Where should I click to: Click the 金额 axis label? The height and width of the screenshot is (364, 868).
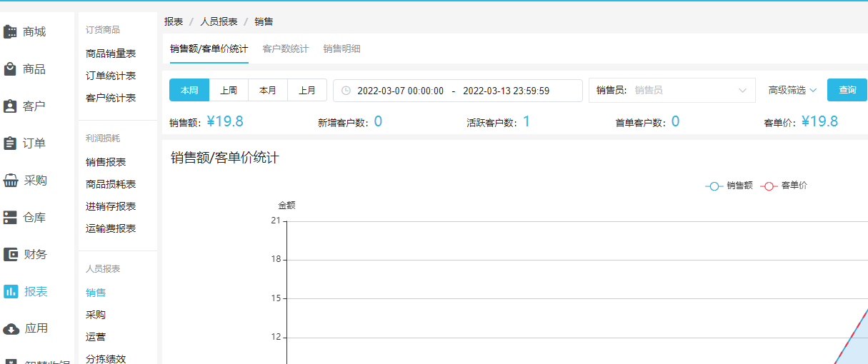click(286, 206)
